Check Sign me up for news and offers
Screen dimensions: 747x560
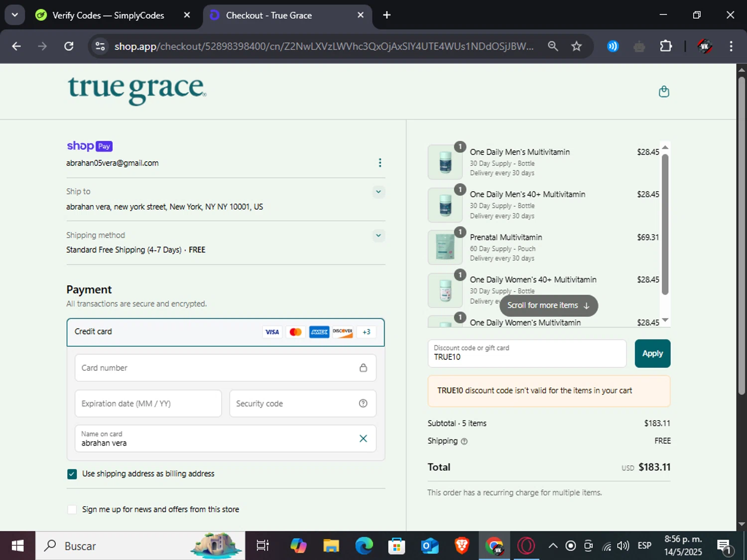72,509
